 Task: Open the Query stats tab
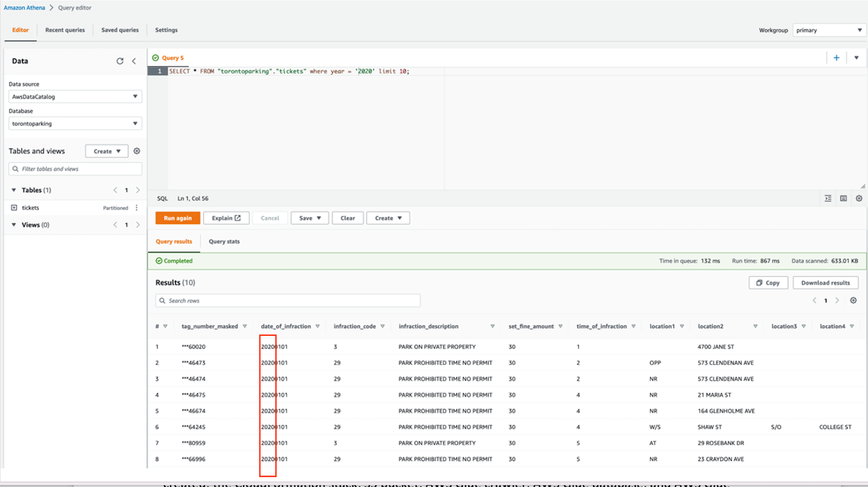(224, 242)
